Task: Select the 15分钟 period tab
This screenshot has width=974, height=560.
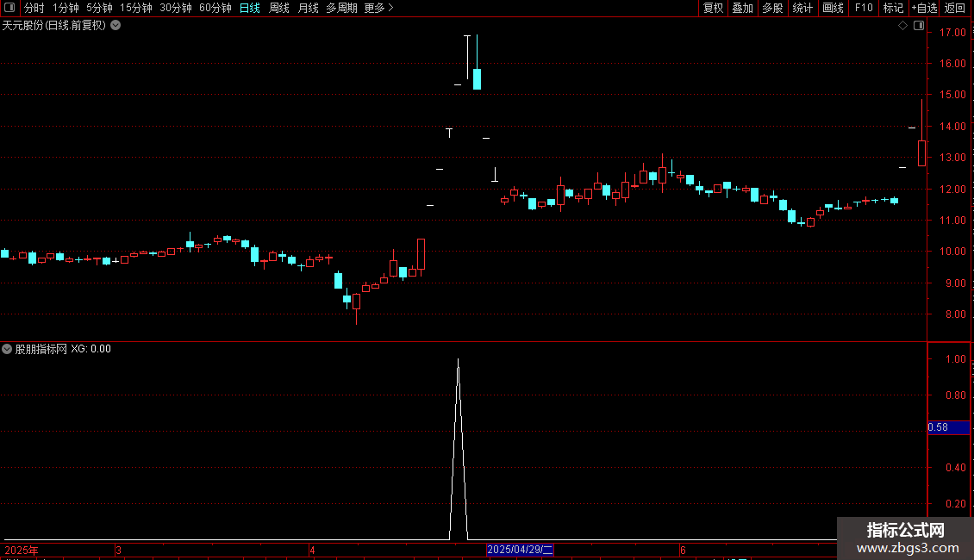Action: coord(135,8)
